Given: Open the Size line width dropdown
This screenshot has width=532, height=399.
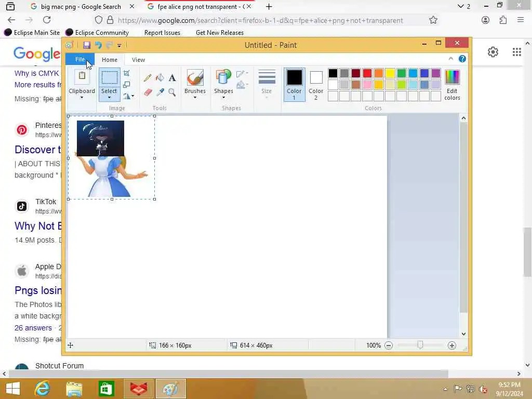Looking at the screenshot, I should (x=267, y=84).
